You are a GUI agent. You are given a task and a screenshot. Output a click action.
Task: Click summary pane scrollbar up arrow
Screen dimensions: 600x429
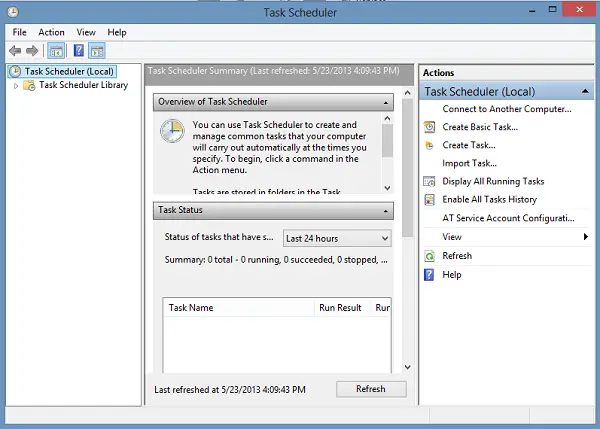pos(408,93)
